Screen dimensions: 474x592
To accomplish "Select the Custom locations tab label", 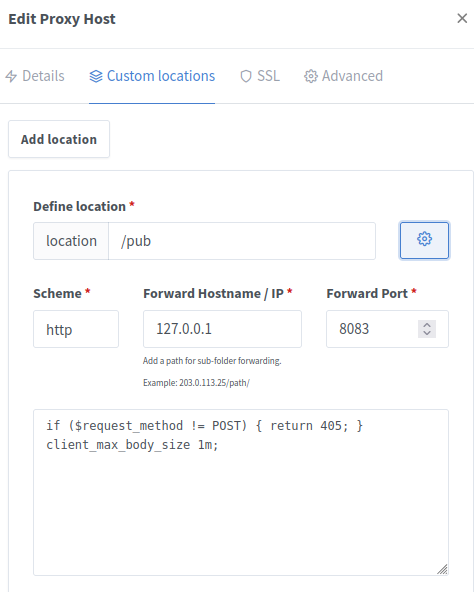I will 161,76.
